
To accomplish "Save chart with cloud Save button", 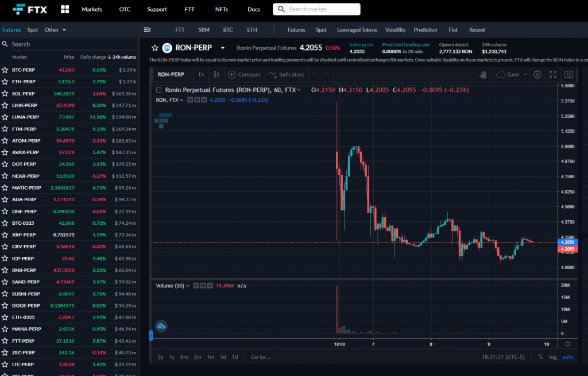I will click(508, 74).
